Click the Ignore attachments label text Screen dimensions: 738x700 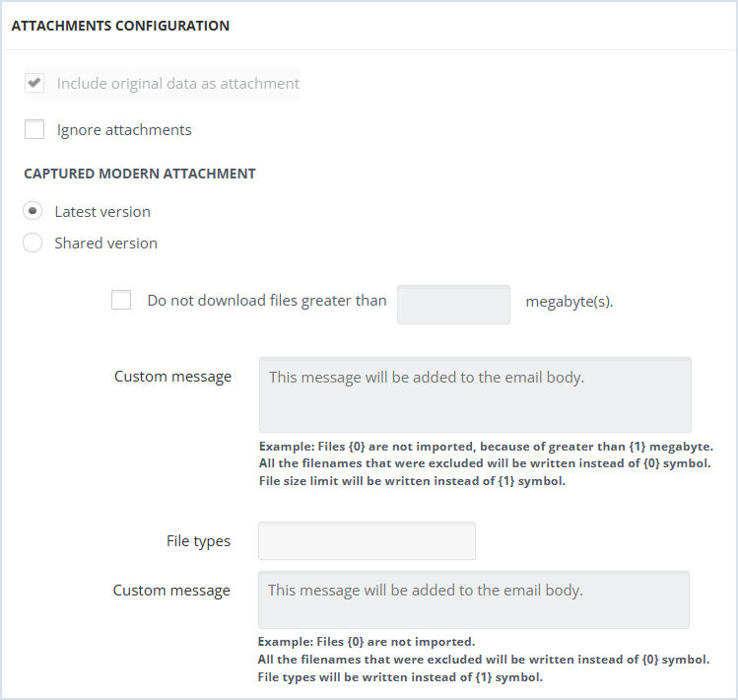point(124,130)
